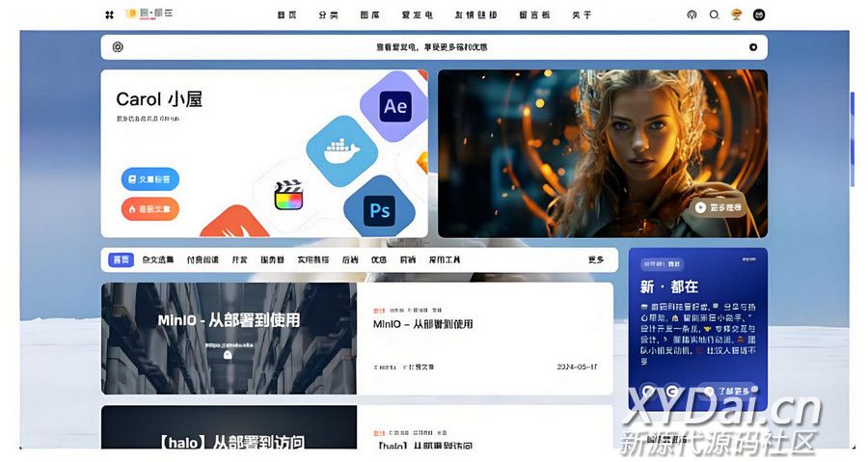Image resolution: width=868 pixels, height=462 pixels.
Task: Open the user avatar in top right
Action: coord(759,14)
